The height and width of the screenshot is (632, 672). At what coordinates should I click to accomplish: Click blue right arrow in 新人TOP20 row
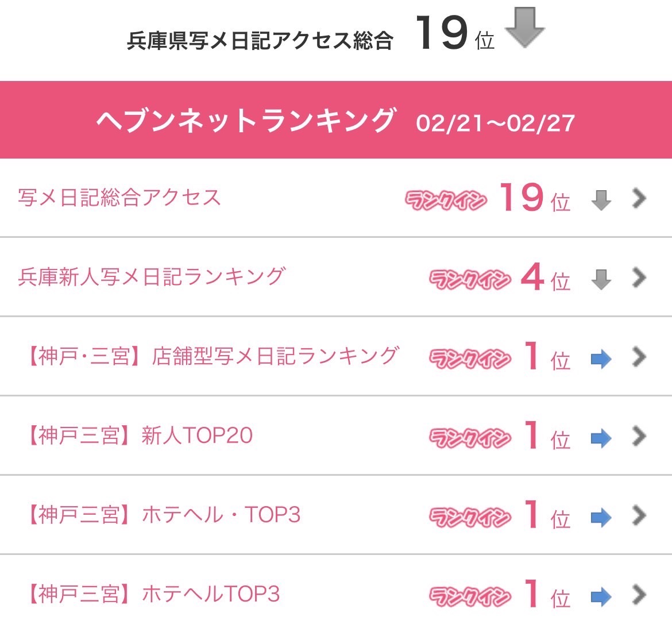click(601, 438)
